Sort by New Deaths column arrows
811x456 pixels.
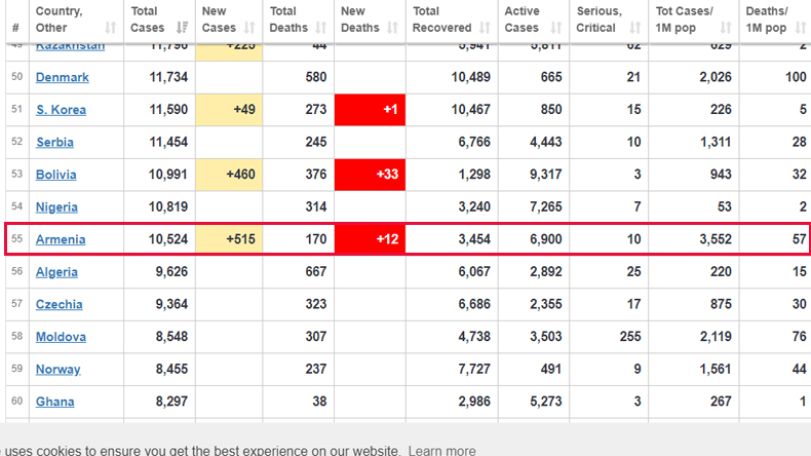point(393,27)
